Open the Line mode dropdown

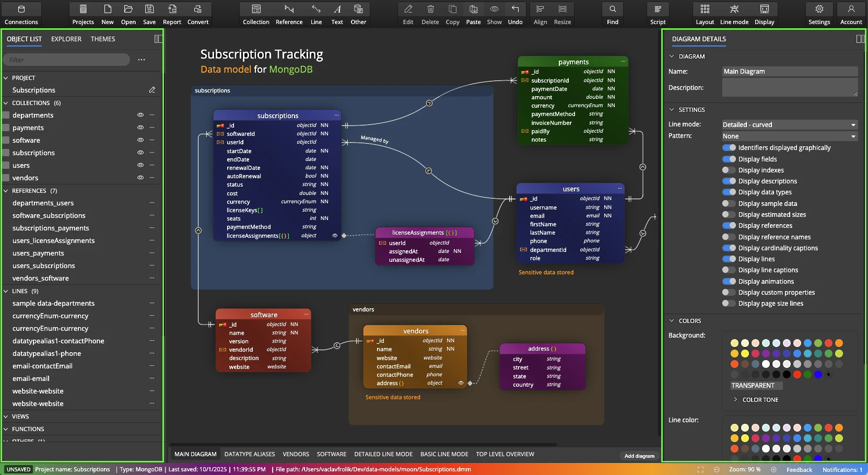pos(789,125)
